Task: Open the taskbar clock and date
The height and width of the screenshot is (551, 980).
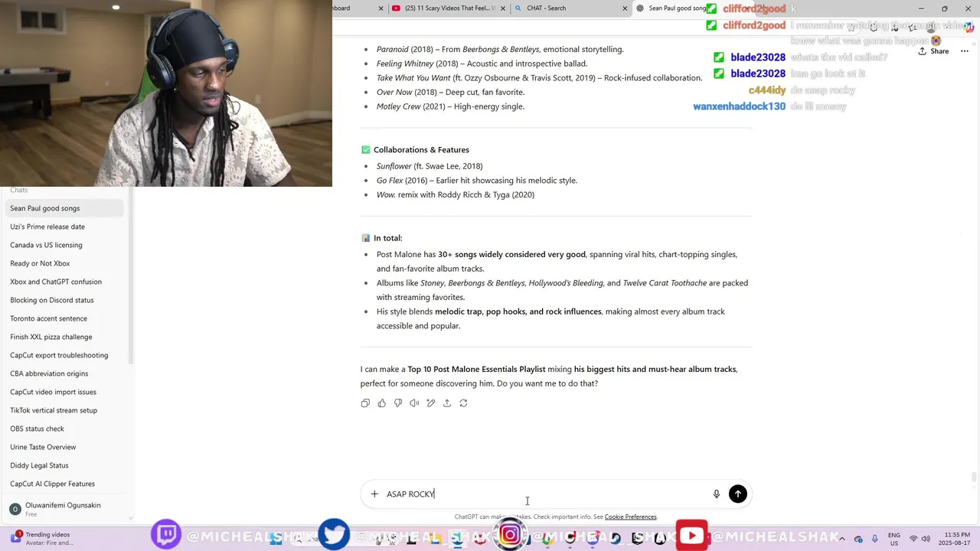Action: (955, 539)
